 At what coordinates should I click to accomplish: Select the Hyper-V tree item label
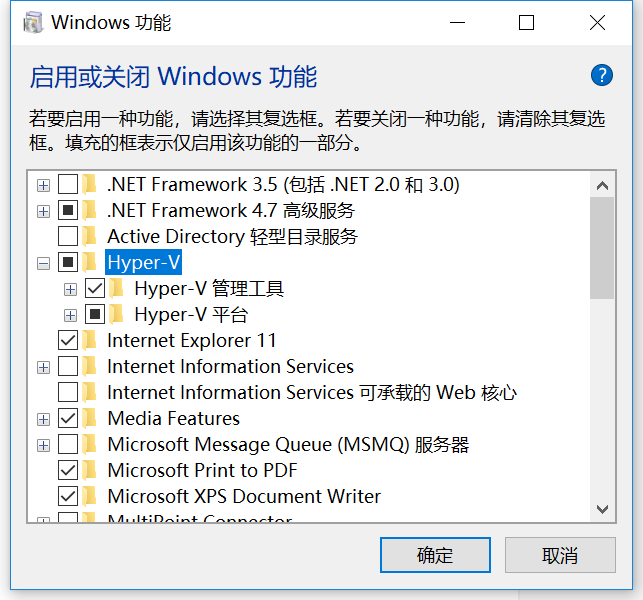(144, 262)
